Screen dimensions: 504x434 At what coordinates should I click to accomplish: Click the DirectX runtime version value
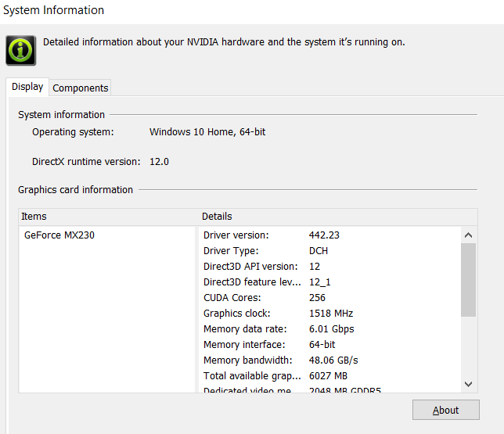(159, 162)
